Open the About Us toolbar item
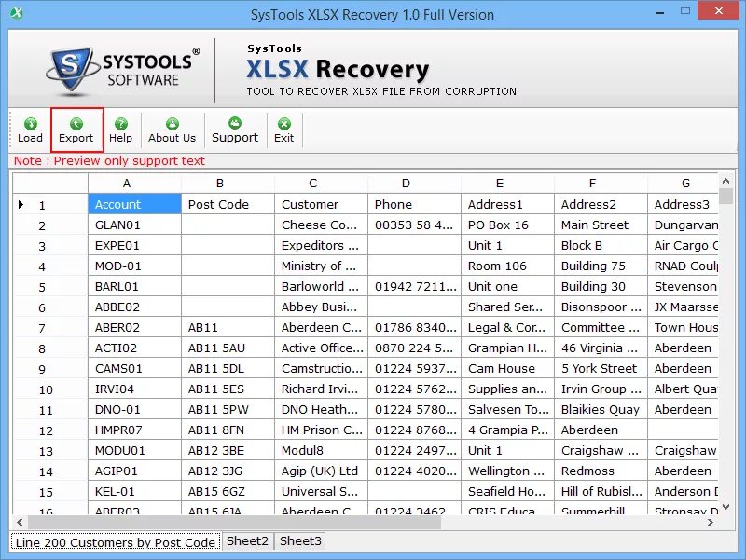The width and height of the screenshot is (746, 560). (173, 130)
